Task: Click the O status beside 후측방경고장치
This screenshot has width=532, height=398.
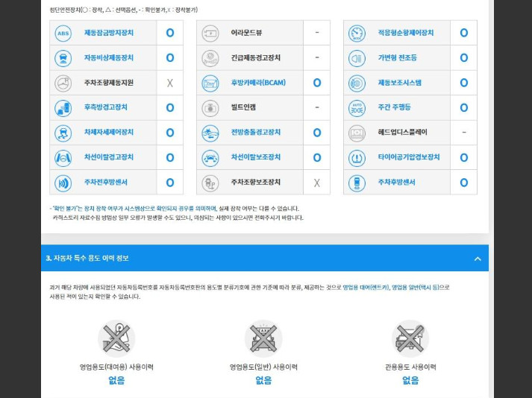Action: [169, 107]
